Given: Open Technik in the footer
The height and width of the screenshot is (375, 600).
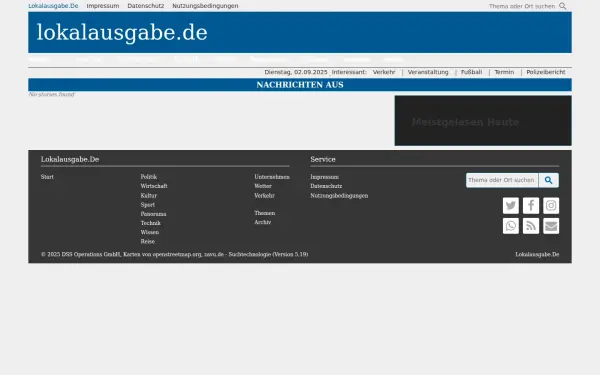Looking at the screenshot, I should 150,223.
